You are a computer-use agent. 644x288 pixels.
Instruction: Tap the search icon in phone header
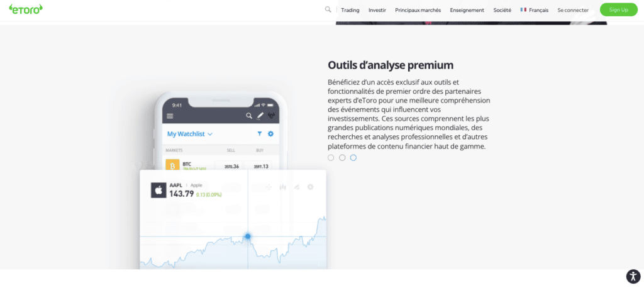tap(249, 116)
